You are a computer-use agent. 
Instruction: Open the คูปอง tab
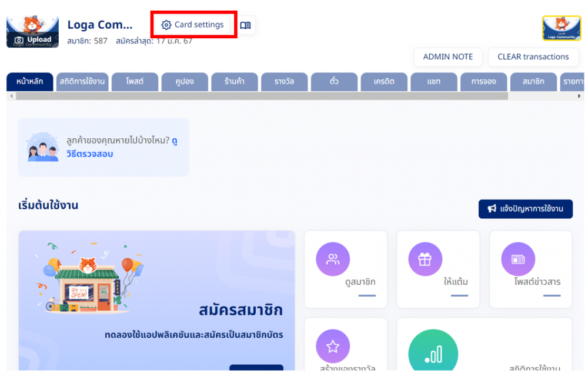pyautogui.click(x=184, y=82)
